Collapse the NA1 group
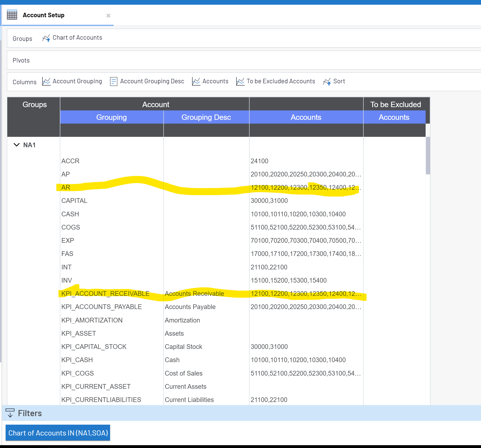The height and width of the screenshot is (448, 481). pyautogui.click(x=16, y=145)
